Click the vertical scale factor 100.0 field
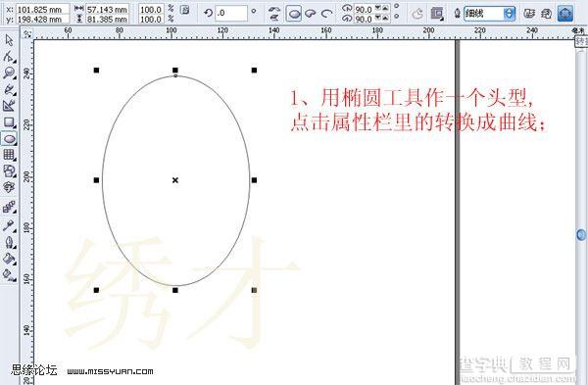Viewport: 588px width, 385px height. [151, 19]
